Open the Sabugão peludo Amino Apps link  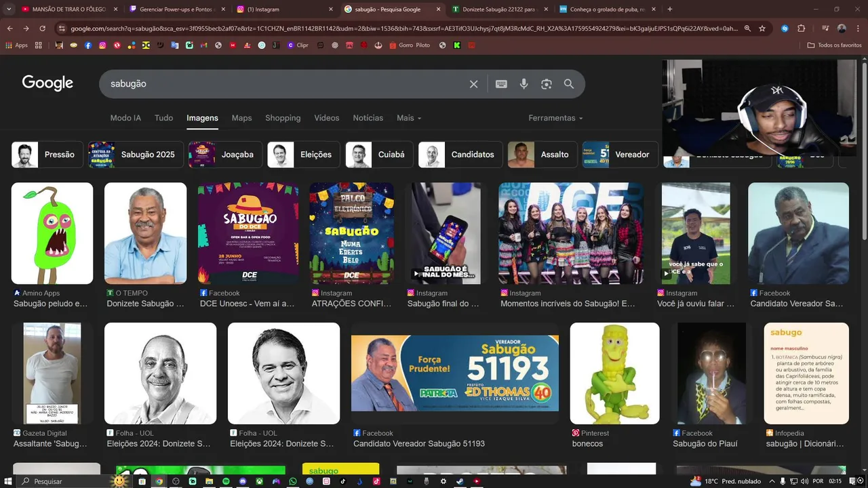[50, 304]
